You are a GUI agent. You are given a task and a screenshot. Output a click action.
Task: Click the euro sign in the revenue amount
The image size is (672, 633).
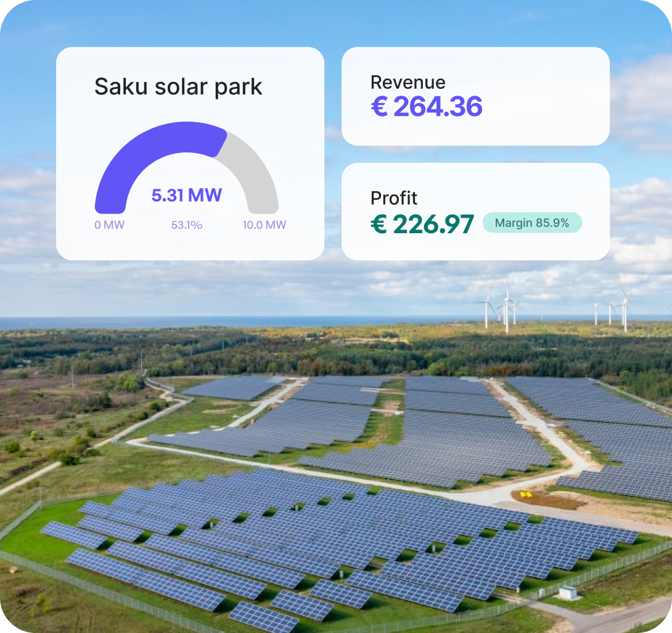coord(379,107)
